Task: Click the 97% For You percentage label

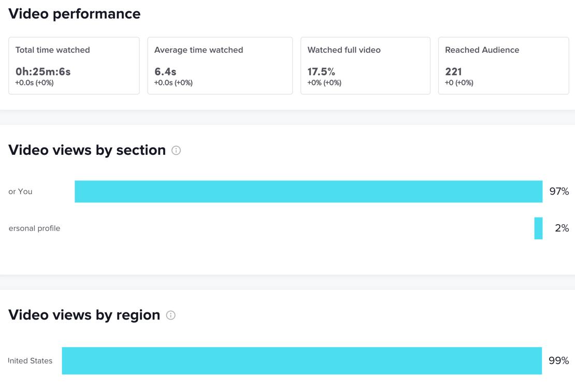Action: pyautogui.click(x=559, y=192)
